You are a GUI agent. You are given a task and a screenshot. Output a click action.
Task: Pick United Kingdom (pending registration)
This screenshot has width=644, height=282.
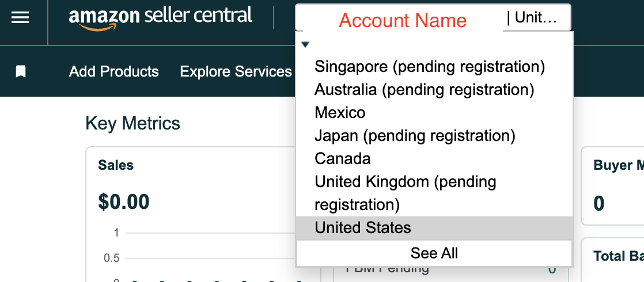[x=405, y=193]
